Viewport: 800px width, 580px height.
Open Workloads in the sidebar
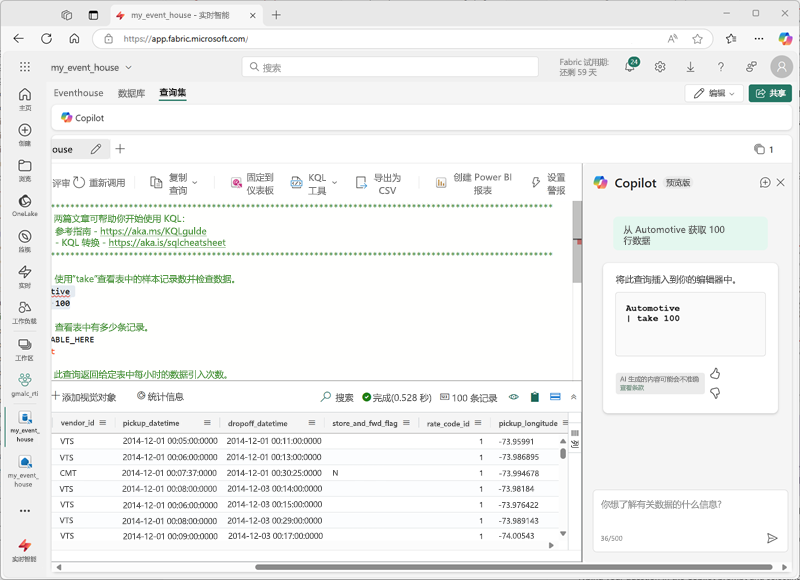coord(24,312)
